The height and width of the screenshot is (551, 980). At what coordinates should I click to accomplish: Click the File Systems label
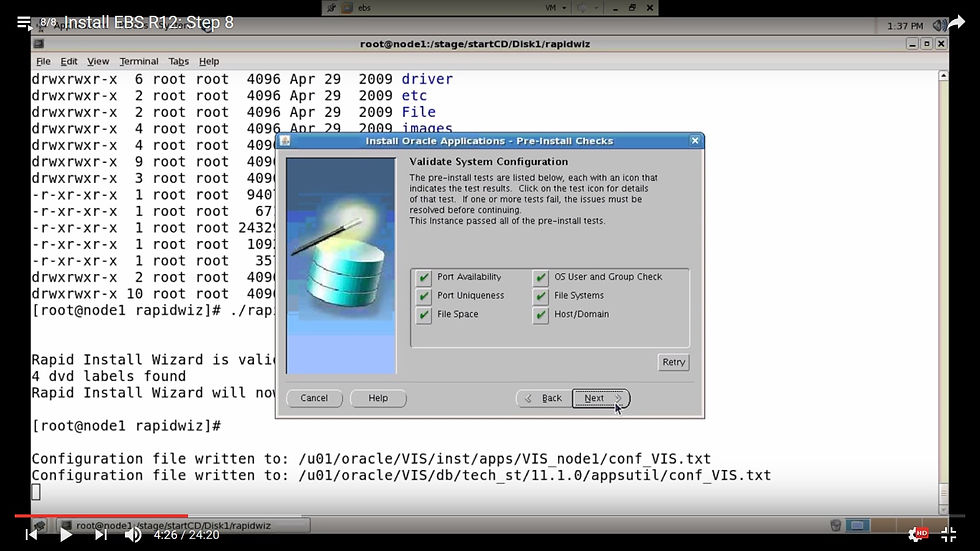pos(579,295)
